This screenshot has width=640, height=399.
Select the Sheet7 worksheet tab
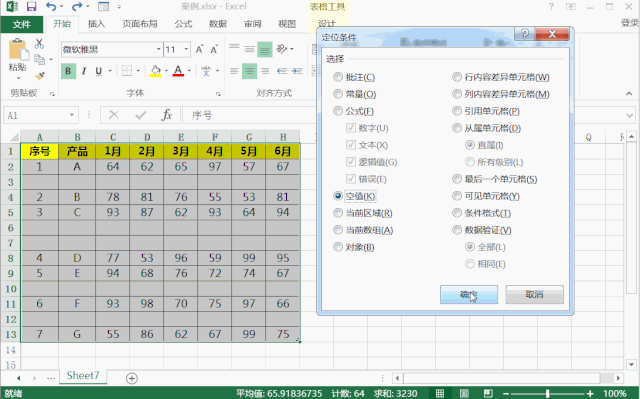click(x=83, y=375)
